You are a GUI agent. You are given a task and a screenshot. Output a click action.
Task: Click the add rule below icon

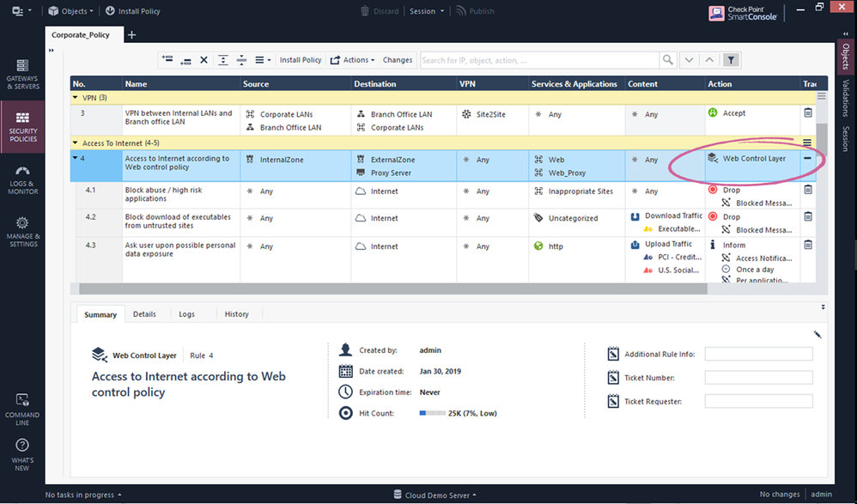[185, 60]
